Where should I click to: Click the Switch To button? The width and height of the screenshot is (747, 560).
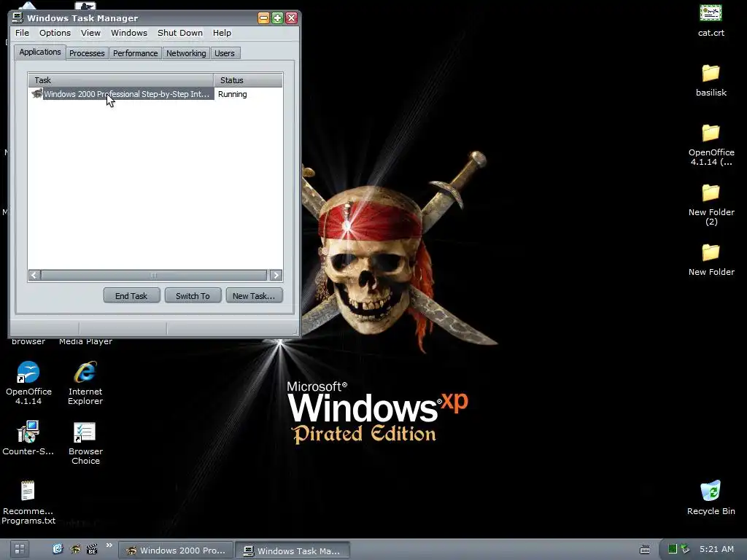[193, 296]
